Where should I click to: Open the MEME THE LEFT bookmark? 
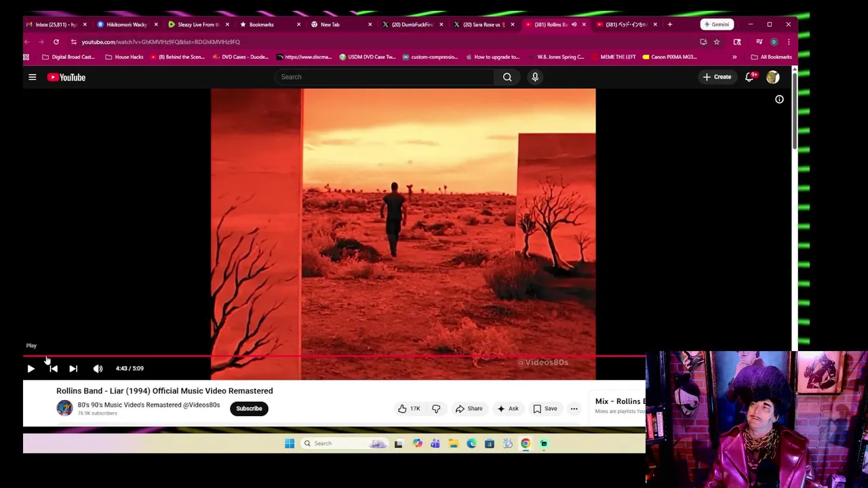(x=613, y=57)
